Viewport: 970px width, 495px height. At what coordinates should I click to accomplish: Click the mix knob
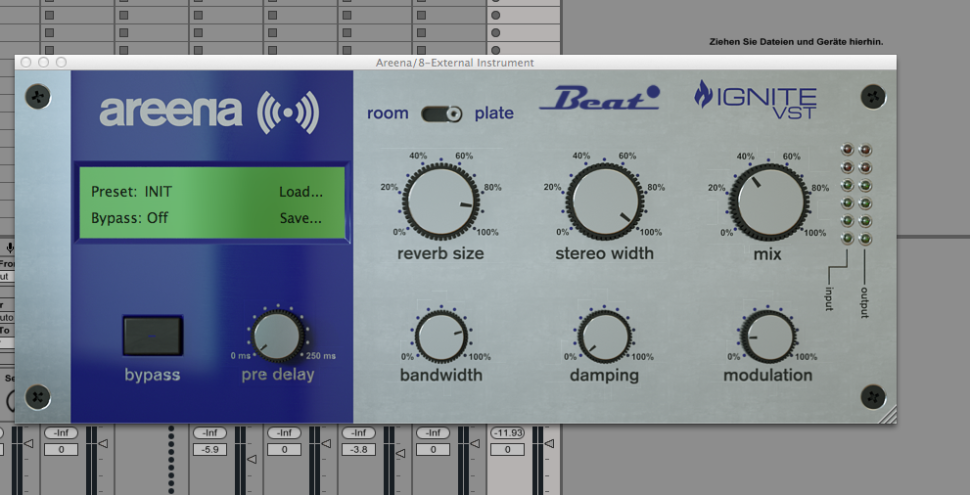point(768,202)
